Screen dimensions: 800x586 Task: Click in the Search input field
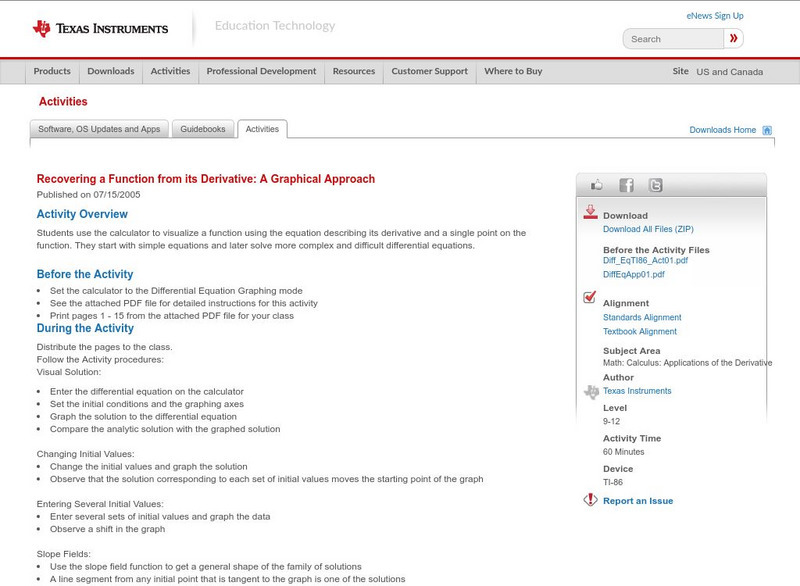pyautogui.click(x=673, y=39)
